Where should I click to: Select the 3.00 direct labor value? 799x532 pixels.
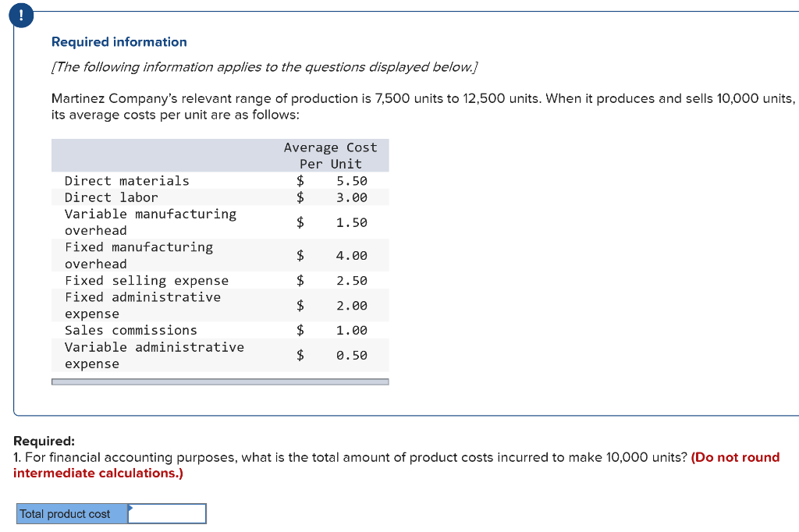352,197
